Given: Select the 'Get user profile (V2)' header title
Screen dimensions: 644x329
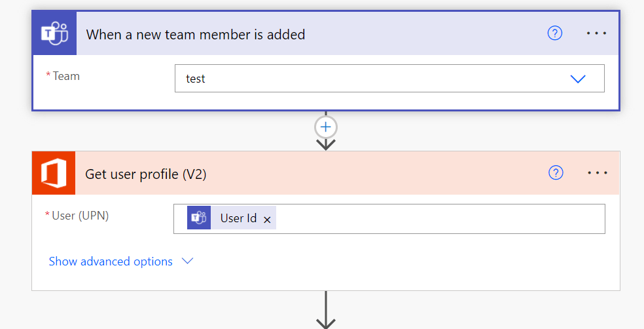Looking at the screenshot, I should 146,174.
